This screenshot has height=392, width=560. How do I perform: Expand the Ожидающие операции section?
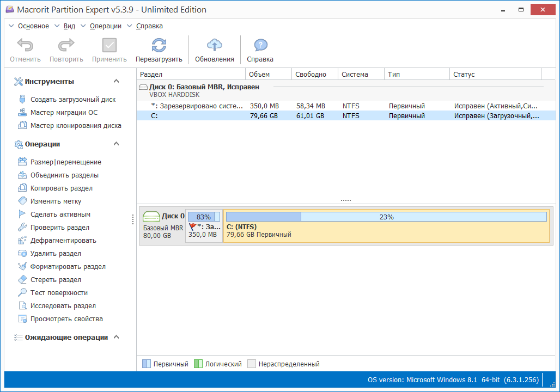115,337
